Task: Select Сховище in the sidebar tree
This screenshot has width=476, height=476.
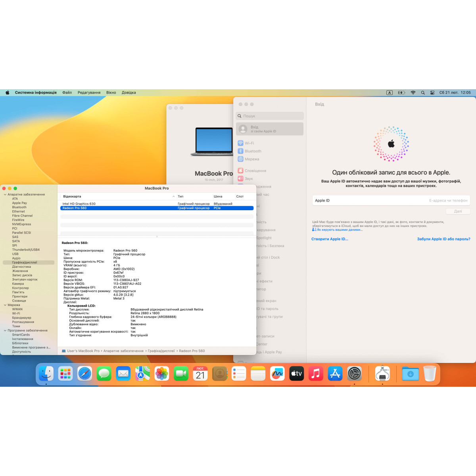Action: (x=19, y=301)
